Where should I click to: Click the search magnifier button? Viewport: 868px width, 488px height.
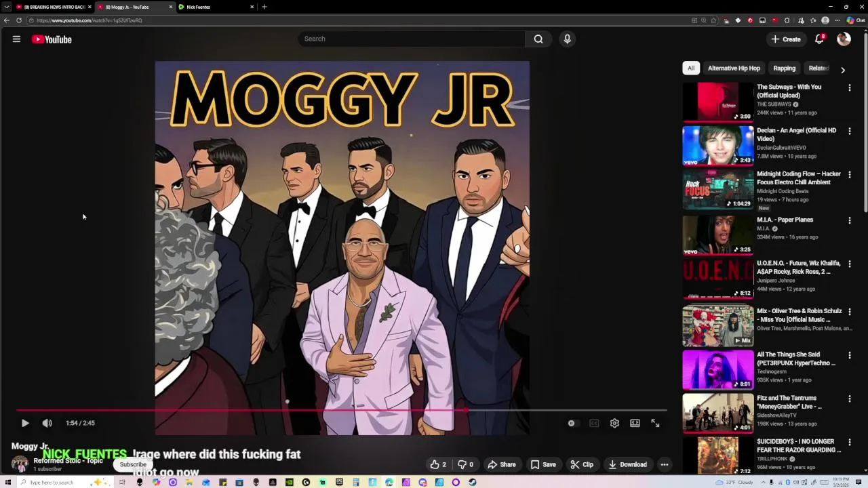(x=538, y=39)
